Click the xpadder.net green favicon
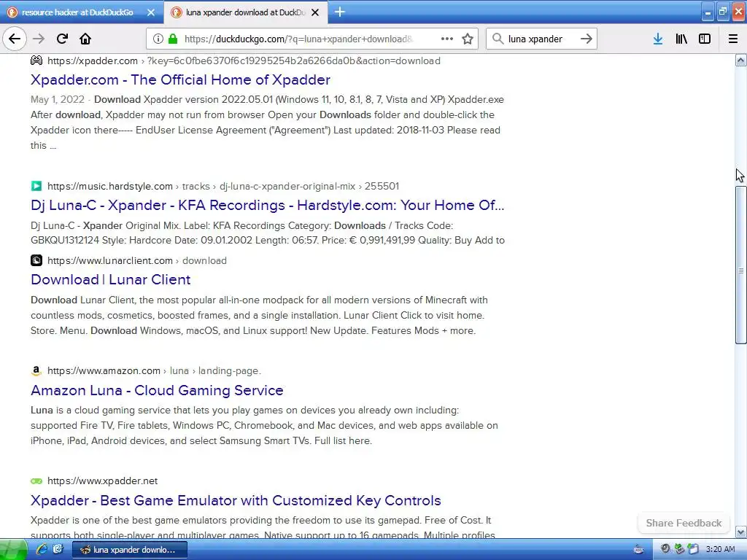Viewport: 747px width, 560px height. [x=36, y=481]
